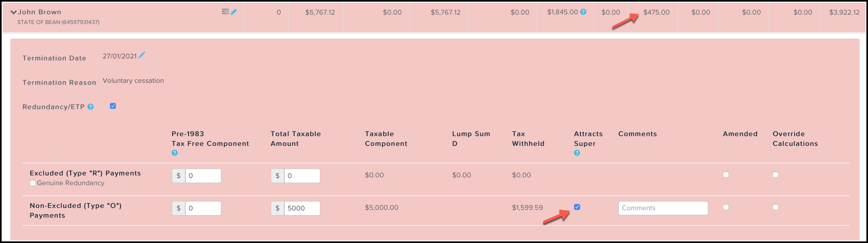Disable Attracts Super for Type O payments
The width and height of the screenshot is (868, 243).
(x=577, y=207)
